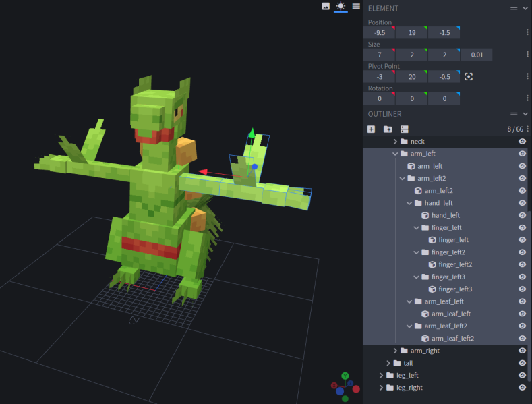Collapse the Element panel
The height and width of the screenshot is (404, 532).
point(525,9)
